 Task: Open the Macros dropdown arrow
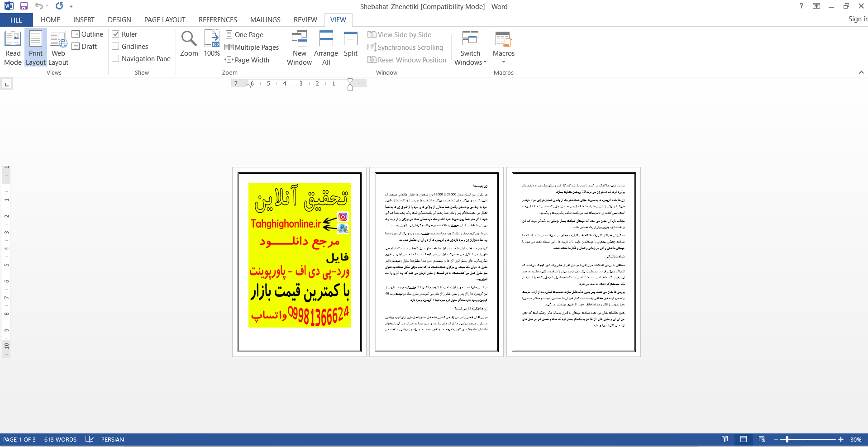click(503, 62)
